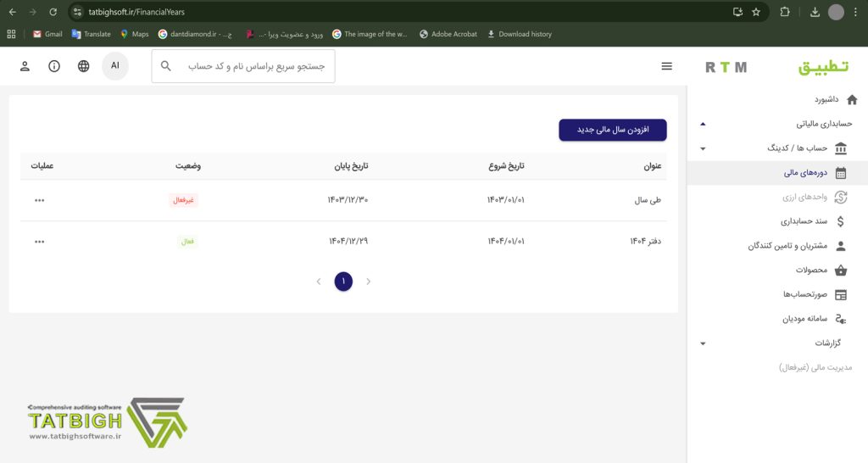Click the AI assistant button

[115, 66]
